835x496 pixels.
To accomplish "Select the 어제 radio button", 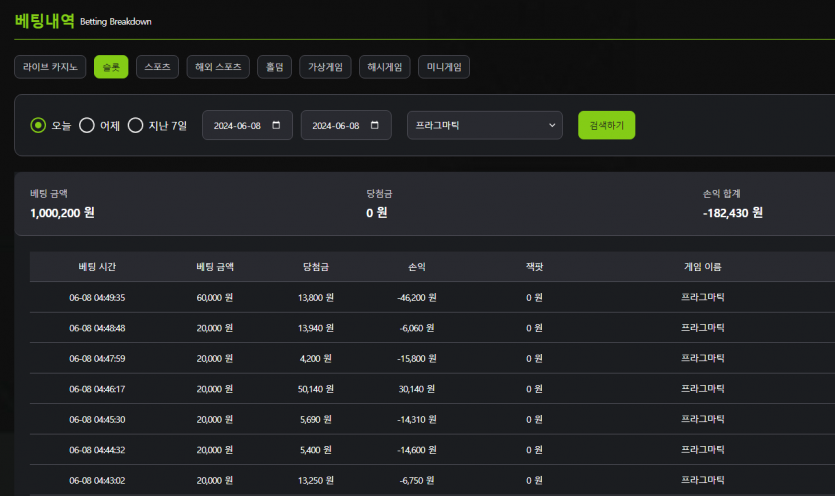I will (x=87, y=125).
